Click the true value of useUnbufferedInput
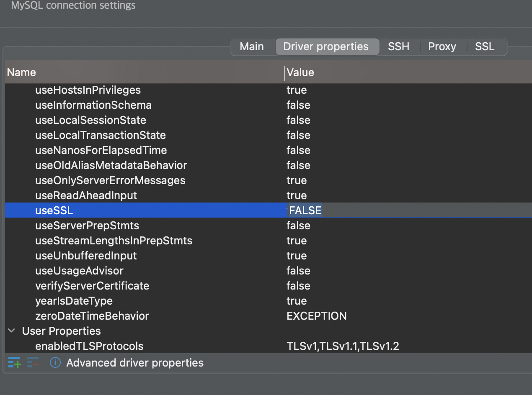 click(297, 256)
